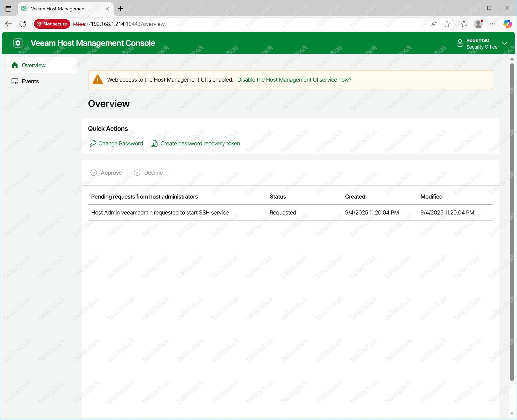
Task: Click the Decline button
Action: point(148,173)
